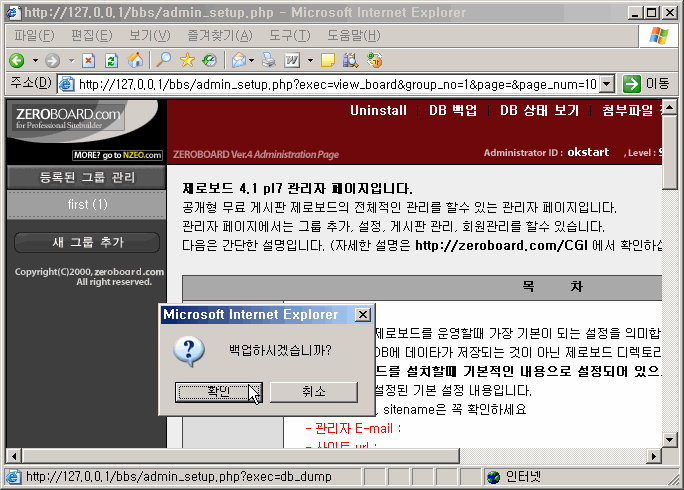This screenshot has width=684, height=490.
Task: Open Back button history dropdown arrow
Action: (x=35, y=60)
